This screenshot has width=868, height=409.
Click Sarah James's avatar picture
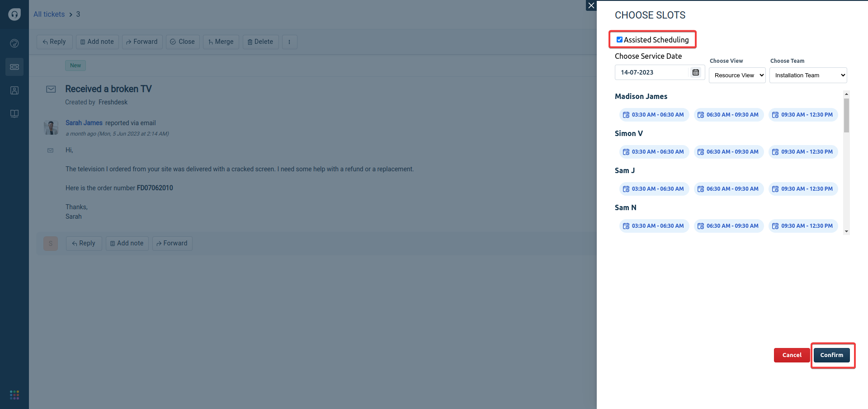point(51,127)
